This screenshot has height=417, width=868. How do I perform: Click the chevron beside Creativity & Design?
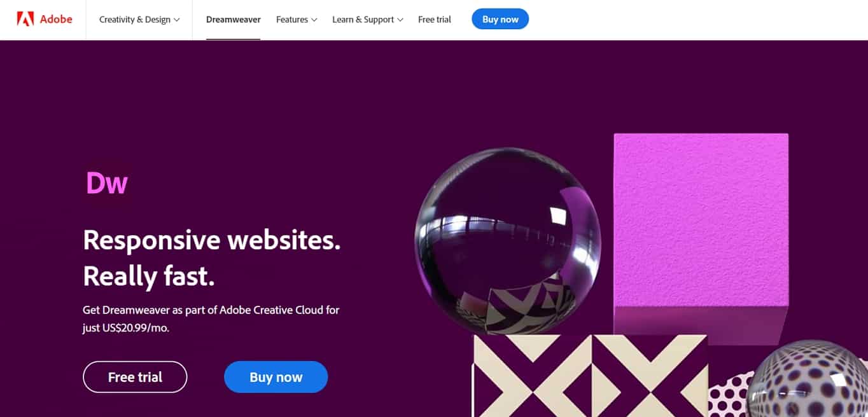(x=177, y=20)
